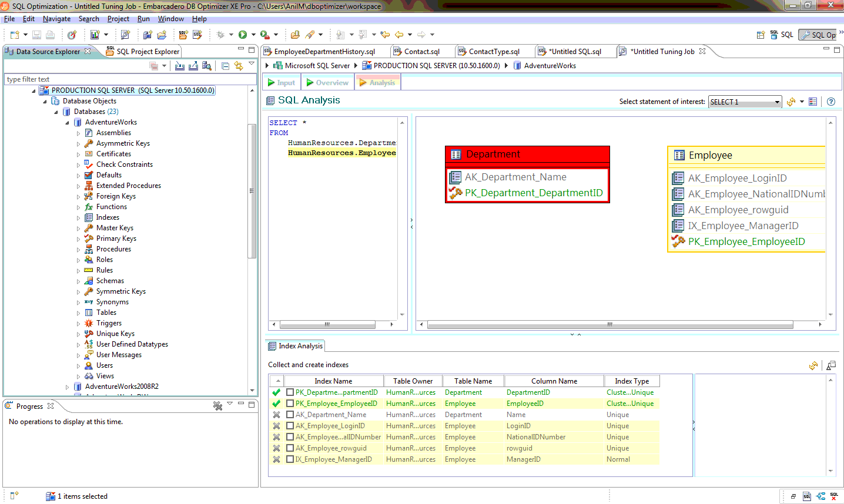The height and width of the screenshot is (504, 844).
Task: Switch to the SQL Optimization perspective button
Action: tap(819, 35)
